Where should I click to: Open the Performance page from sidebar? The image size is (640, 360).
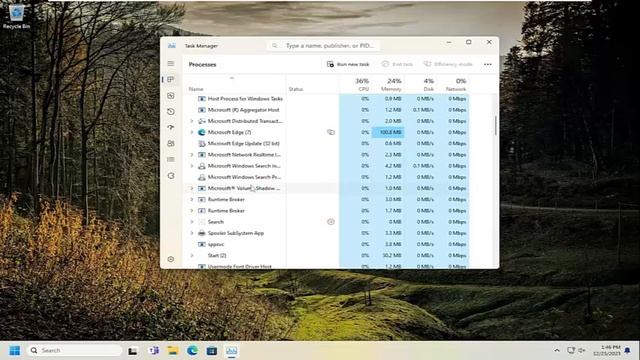click(171, 96)
